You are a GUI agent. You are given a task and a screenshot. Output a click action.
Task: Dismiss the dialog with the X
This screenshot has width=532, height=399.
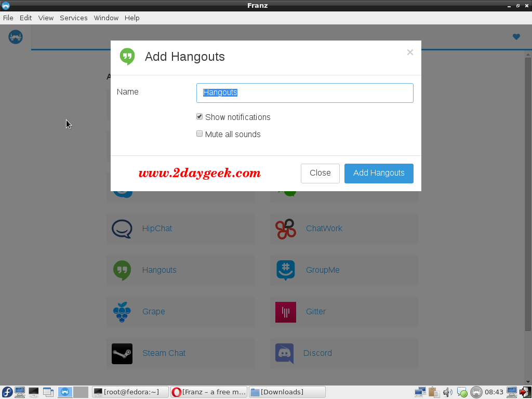(x=410, y=52)
